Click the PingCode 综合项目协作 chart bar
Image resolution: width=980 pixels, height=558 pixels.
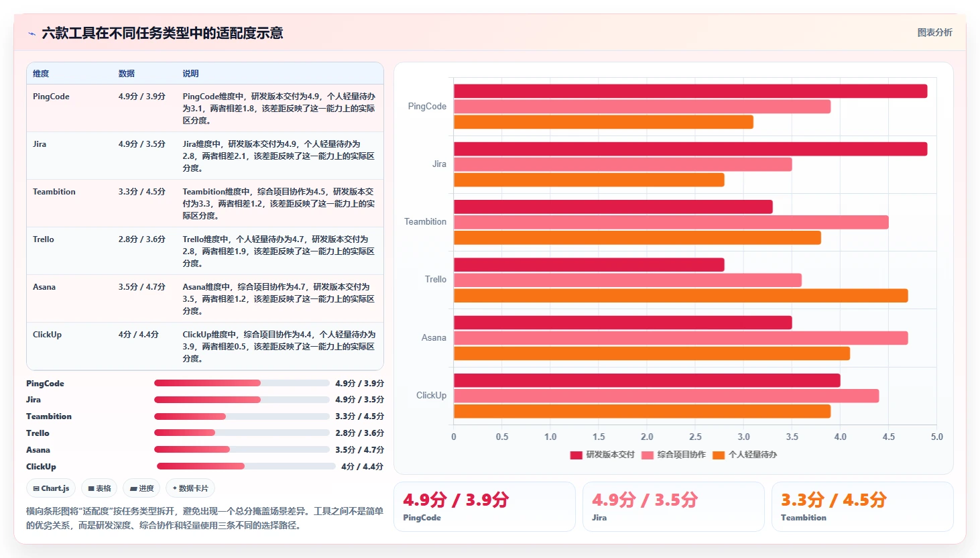(x=642, y=107)
